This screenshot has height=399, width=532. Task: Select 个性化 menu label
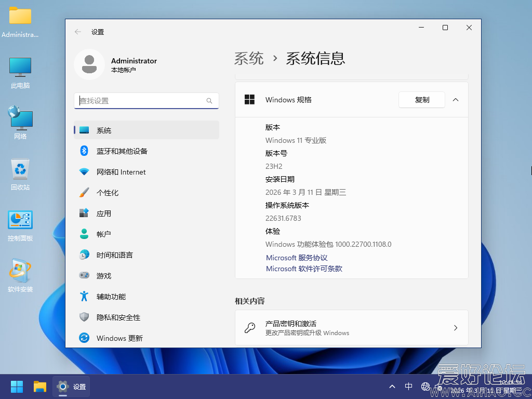(x=108, y=193)
